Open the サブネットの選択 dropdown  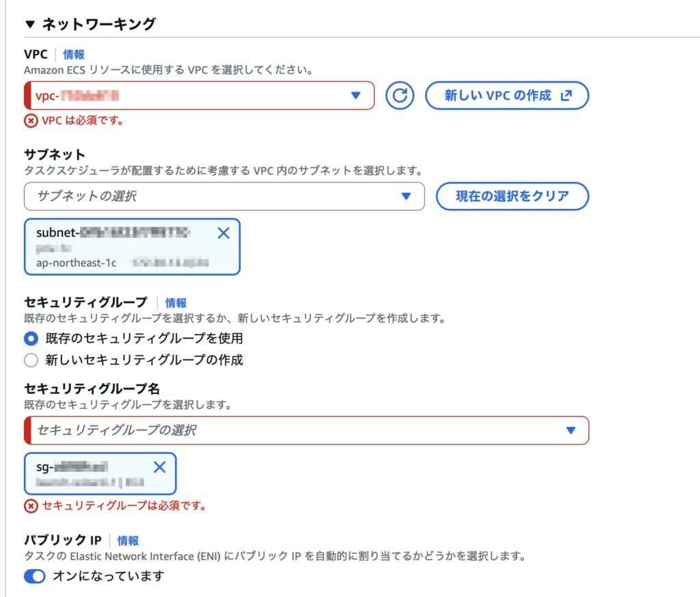tap(224, 196)
